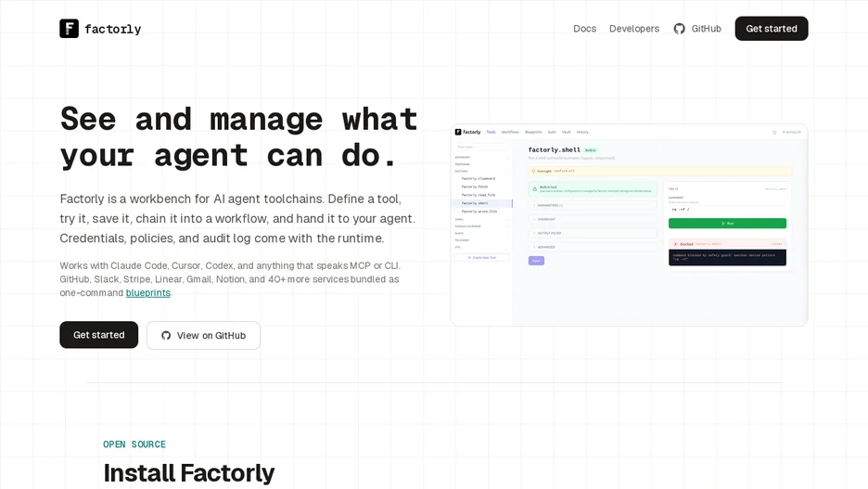Click the header Get started button
Viewport: 868px width, 489px height.
[x=772, y=29]
